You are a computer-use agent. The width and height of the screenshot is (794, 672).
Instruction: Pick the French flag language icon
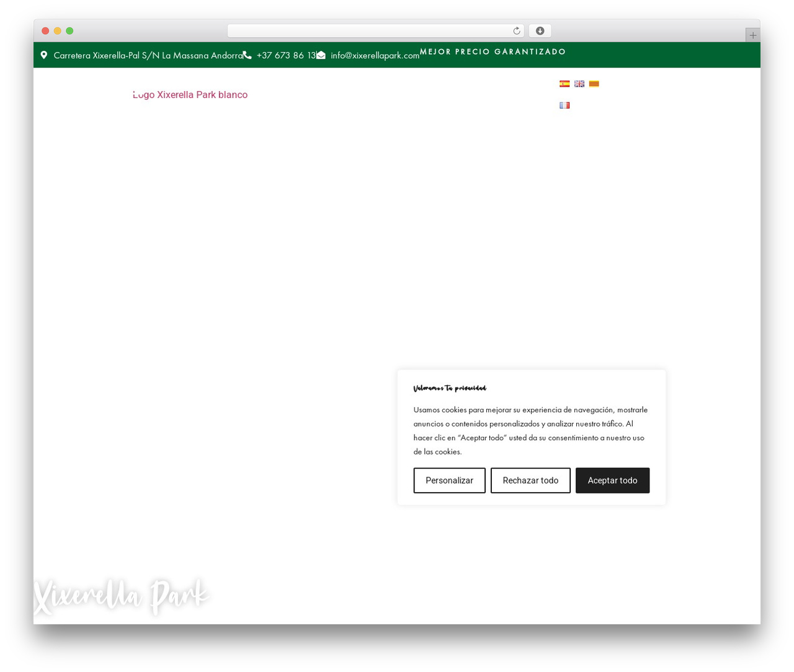tap(564, 105)
